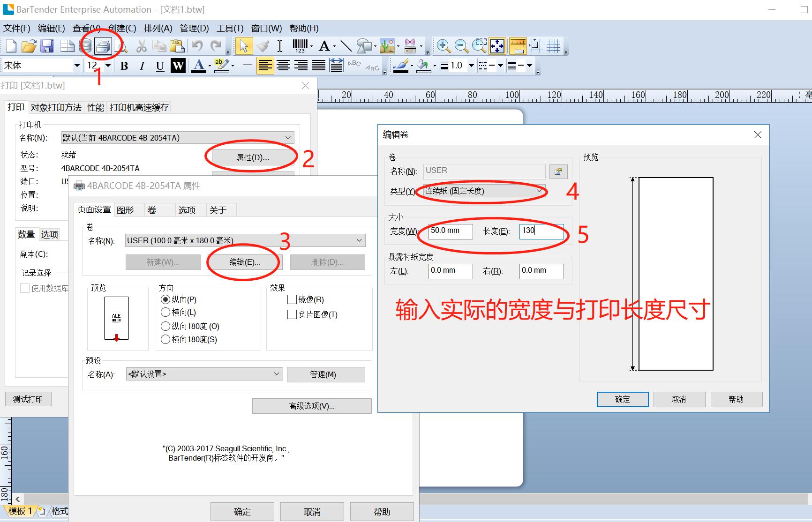The height and width of the screenshot is (522, 812).
Task: Click the fill color bucket swatch
Action: [424, 66]
